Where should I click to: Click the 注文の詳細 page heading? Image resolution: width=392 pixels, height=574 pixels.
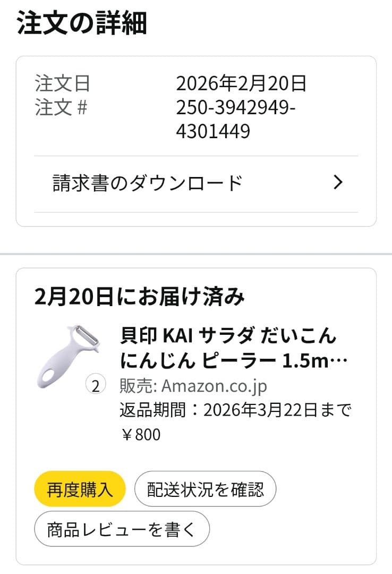pos(82,23)
